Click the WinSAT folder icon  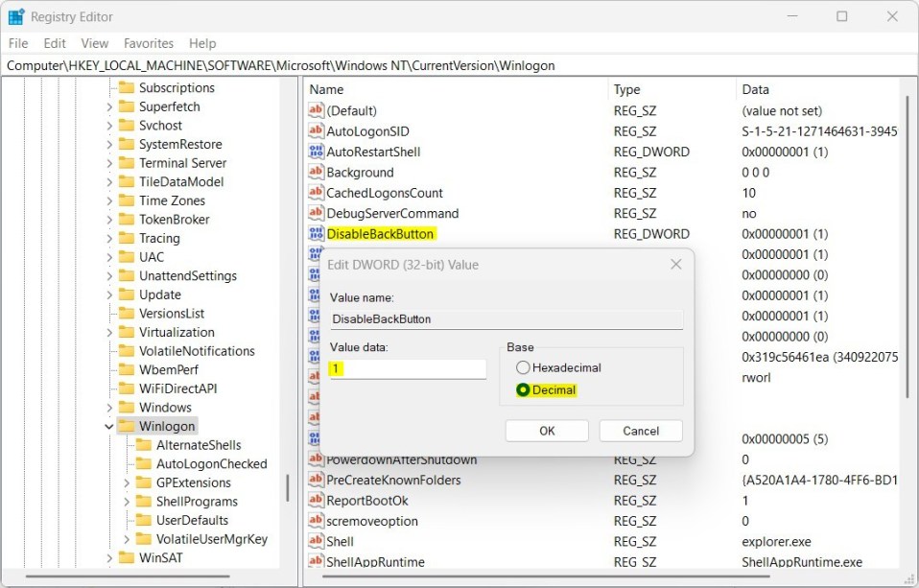[126, 557]
